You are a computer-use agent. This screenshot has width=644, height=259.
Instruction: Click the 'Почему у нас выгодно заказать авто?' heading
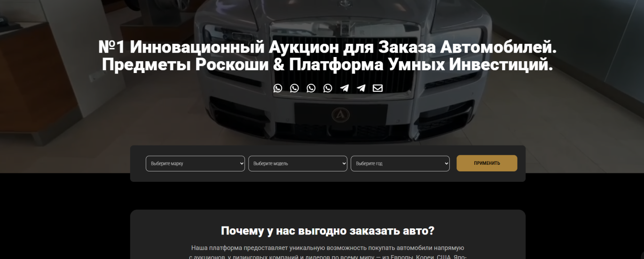[328, 231]
